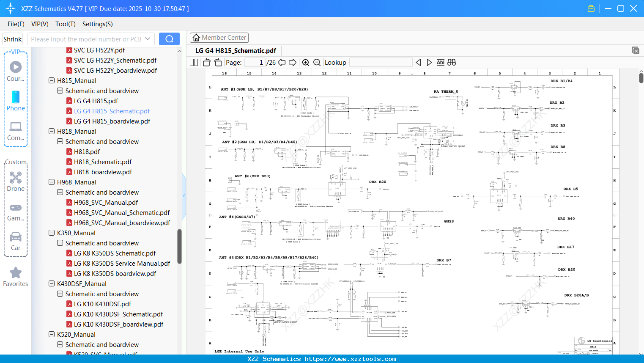Image resolution: width=644 pixels, height=363 pixels.
Task: Enable dual-page view mode
Action: 193,62
